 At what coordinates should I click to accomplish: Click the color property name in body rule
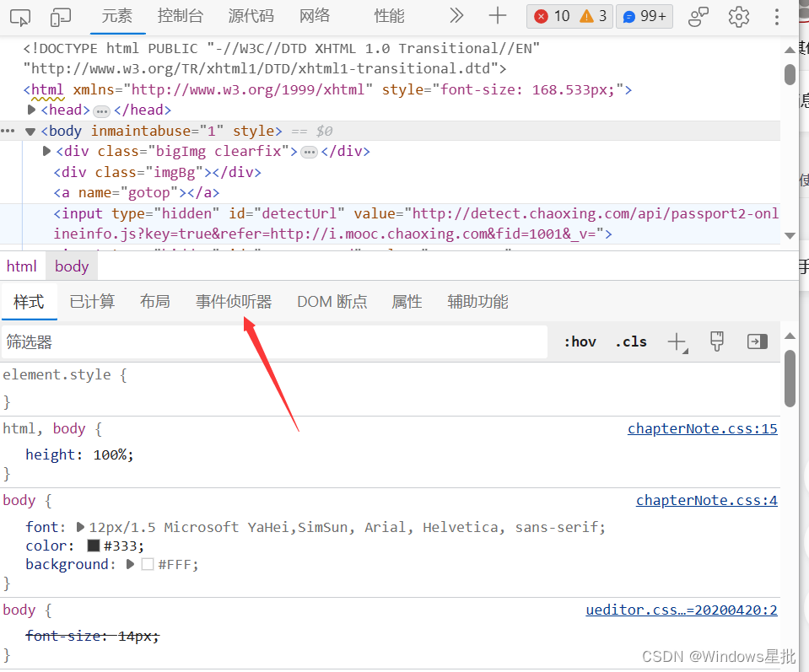(46, 546)
